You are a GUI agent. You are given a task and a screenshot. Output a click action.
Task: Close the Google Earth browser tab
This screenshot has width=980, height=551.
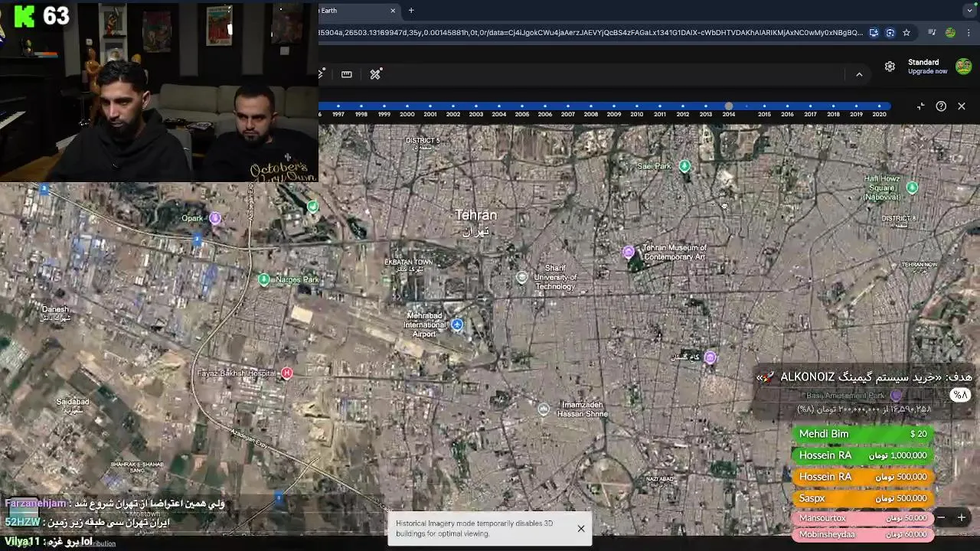(x=393, y=11)
